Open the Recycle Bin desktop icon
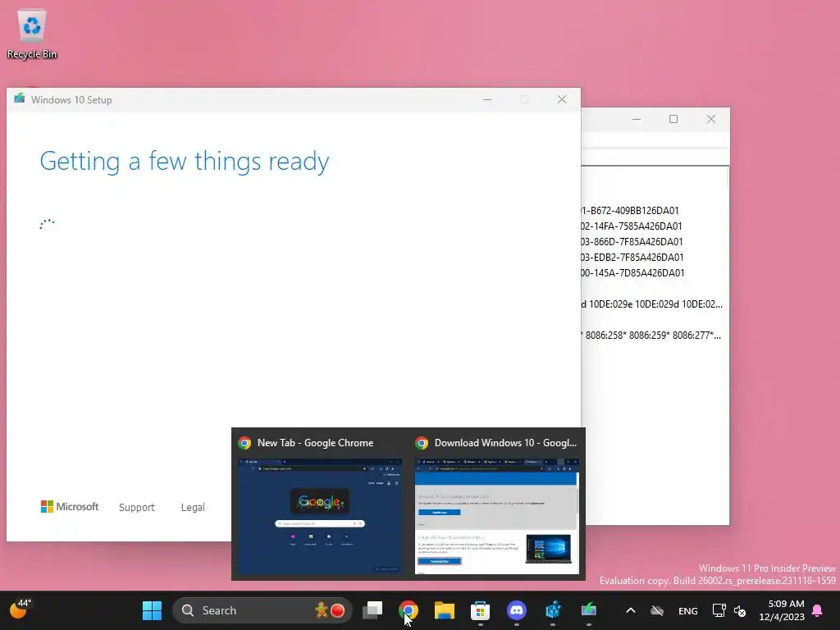This screenshot has height=630, width=840. (32, 34)
